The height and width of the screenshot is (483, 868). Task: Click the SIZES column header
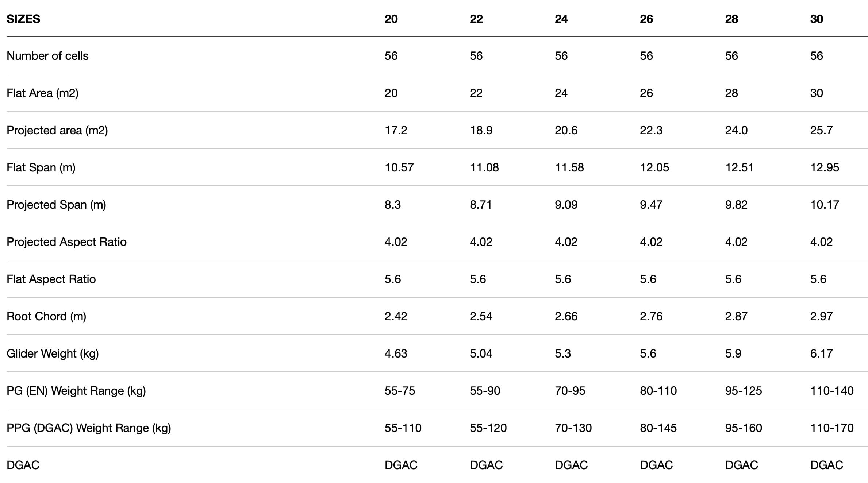point(23,19)
